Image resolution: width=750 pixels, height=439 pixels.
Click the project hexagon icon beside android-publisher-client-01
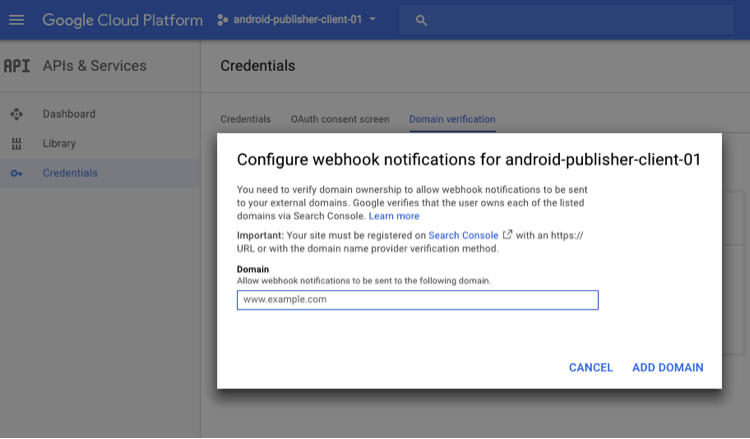pos(222,20)
